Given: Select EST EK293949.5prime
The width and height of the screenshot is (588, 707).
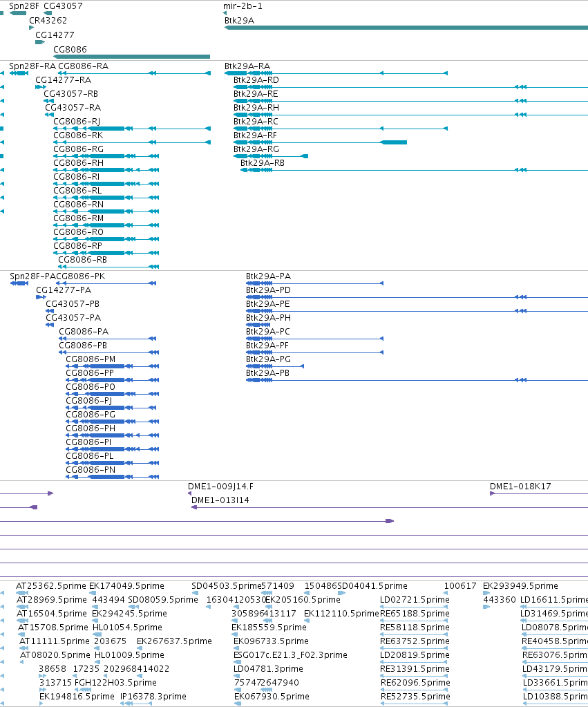Looking at the screenshot, I should pyautogui.click(x=520, y=586).
